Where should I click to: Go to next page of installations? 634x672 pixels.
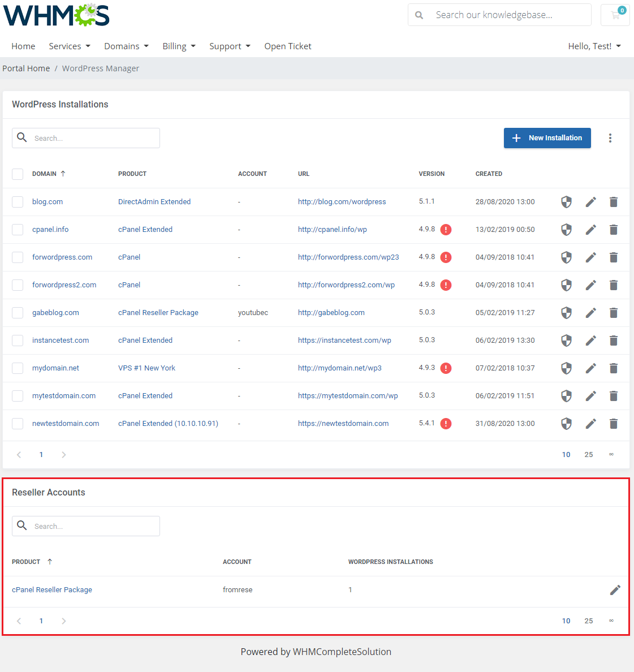coord(63,455)
